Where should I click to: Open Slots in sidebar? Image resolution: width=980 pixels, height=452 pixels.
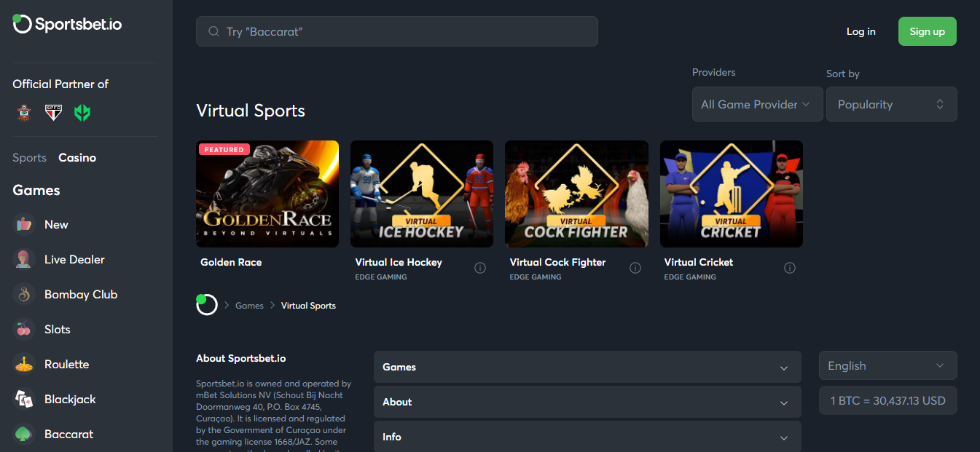click(x=58, y=329)
